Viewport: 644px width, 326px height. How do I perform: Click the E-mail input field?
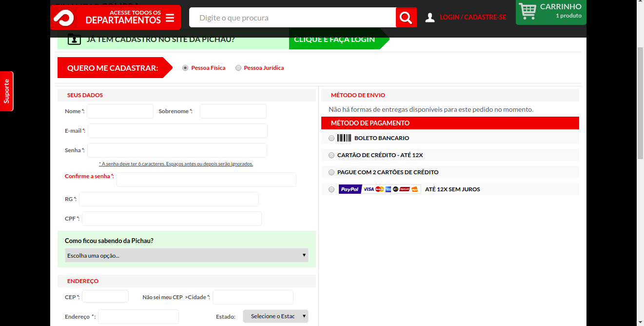177,131
